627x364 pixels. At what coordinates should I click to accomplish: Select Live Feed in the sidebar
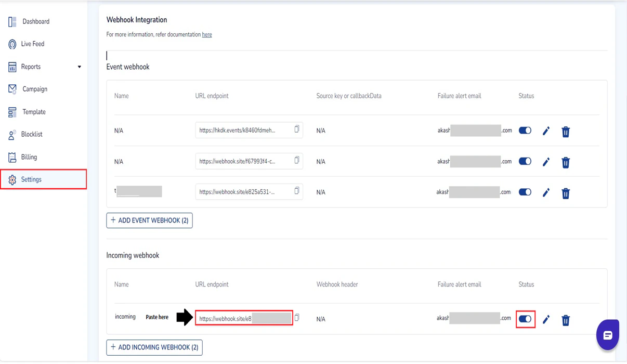click(x=32, y=44)
